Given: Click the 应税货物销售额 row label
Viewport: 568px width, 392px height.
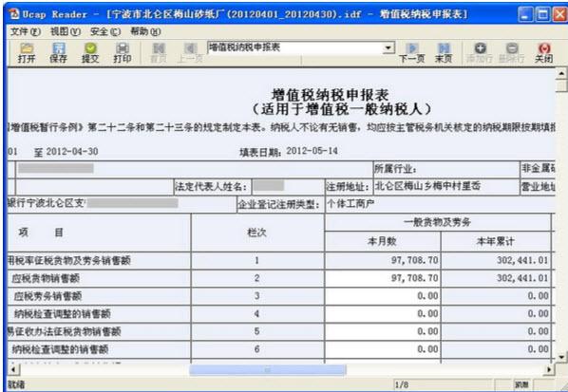Looking at the screenshot, I should [46, 278].
